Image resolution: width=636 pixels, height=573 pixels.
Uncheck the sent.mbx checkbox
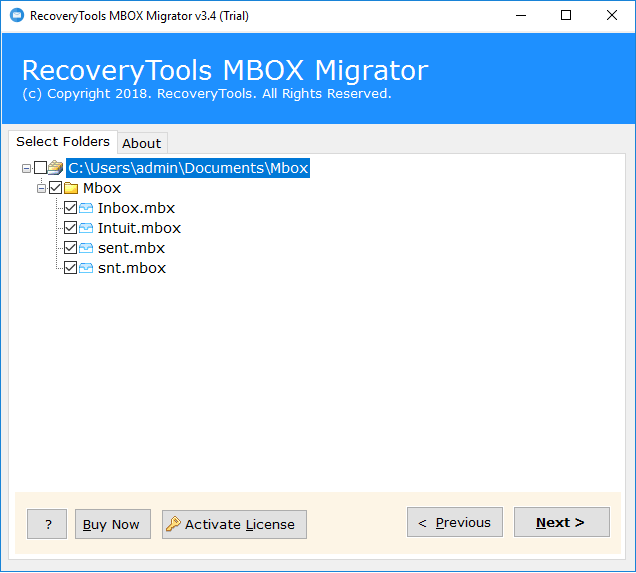(x=71, y=248)
